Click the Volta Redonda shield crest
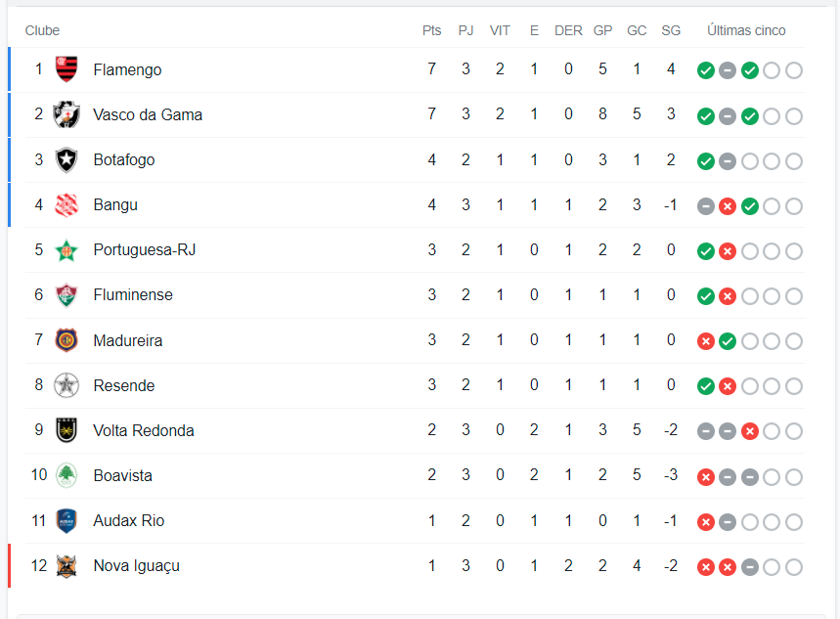The width and height of the screenshot is (840, 619). 66,430
